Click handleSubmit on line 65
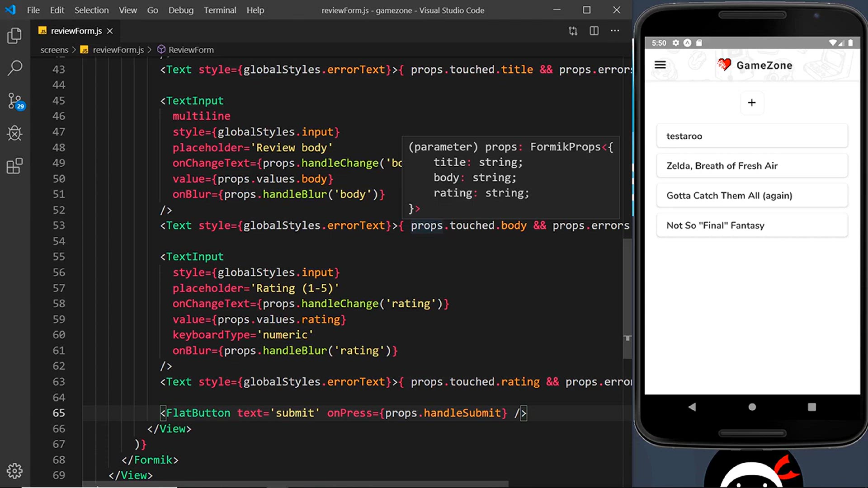Image resolution: width=868 pixels, height=488 pixels. pos(462,413)
